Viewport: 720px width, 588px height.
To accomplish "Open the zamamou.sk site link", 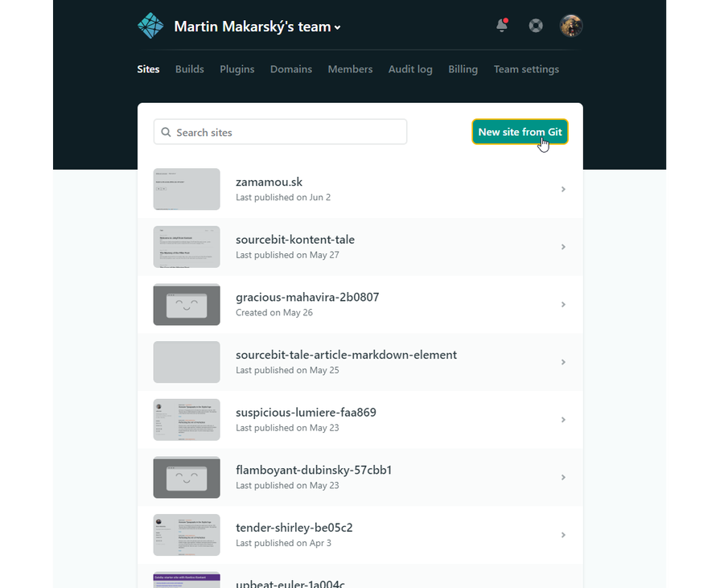I will click(269, 183).
